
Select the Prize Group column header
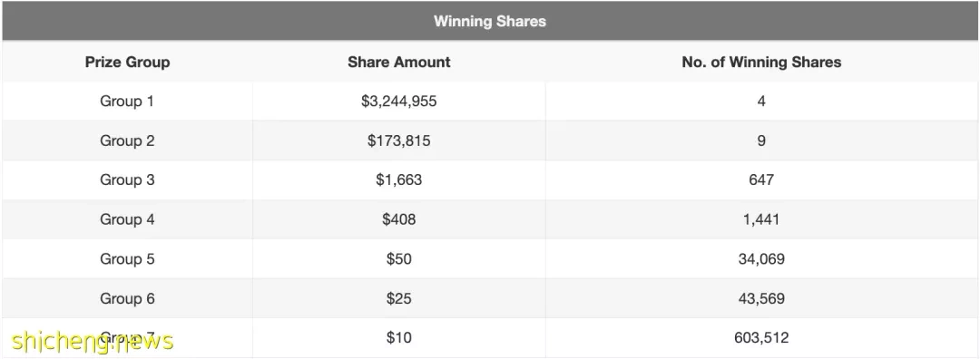click(x=128, y=62)
